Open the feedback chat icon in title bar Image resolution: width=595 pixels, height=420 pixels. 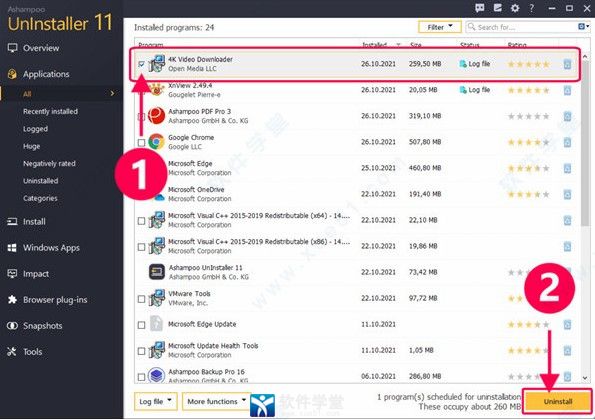[x=480, y=8]
